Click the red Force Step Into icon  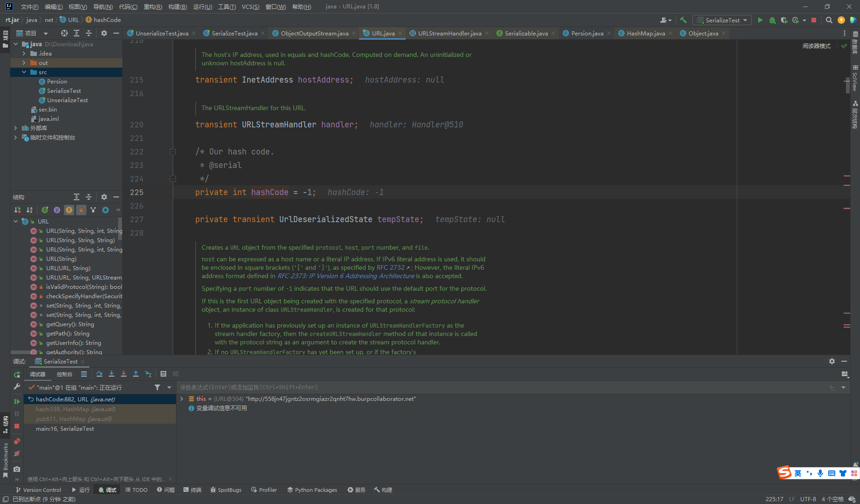124,374
